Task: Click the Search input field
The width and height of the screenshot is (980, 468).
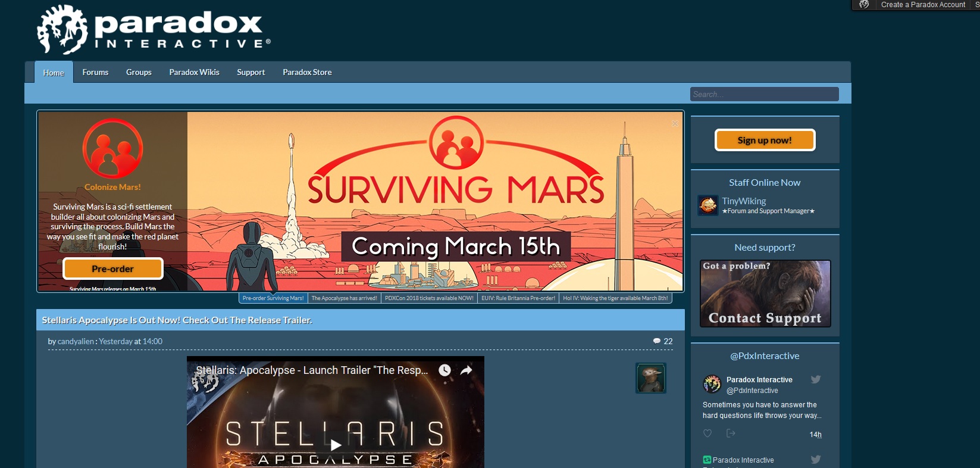Action: pyautogui.click(x=765, y=94)
